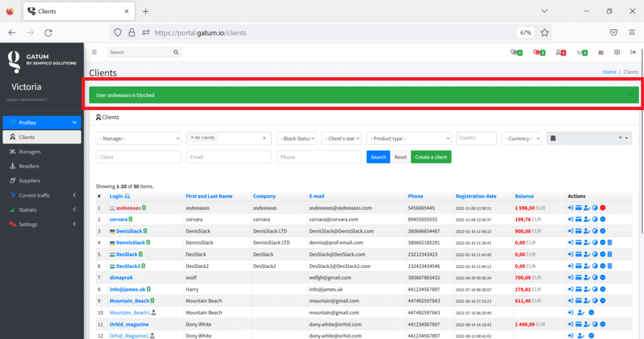Open the Manager dropdown filter

coord(138,138)
